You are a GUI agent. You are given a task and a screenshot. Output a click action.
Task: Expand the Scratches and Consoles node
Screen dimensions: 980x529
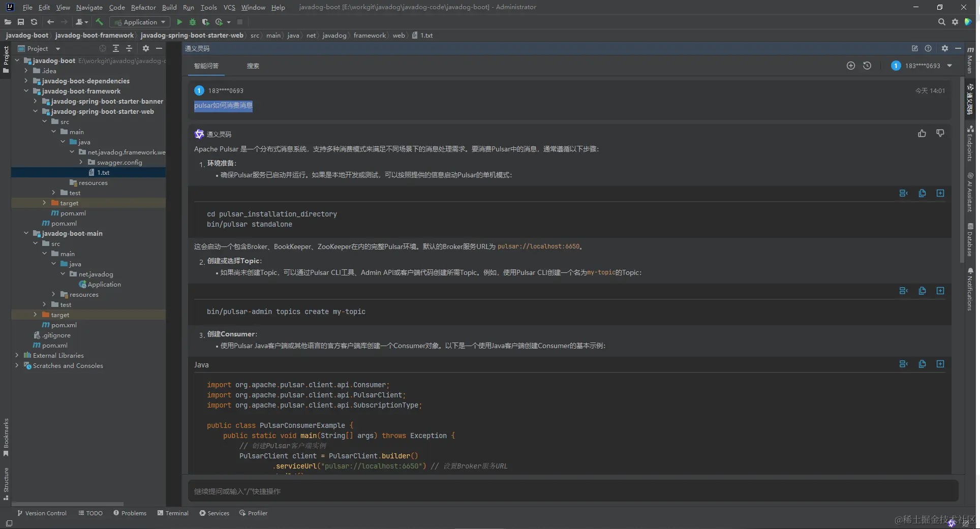pos(17,365)
